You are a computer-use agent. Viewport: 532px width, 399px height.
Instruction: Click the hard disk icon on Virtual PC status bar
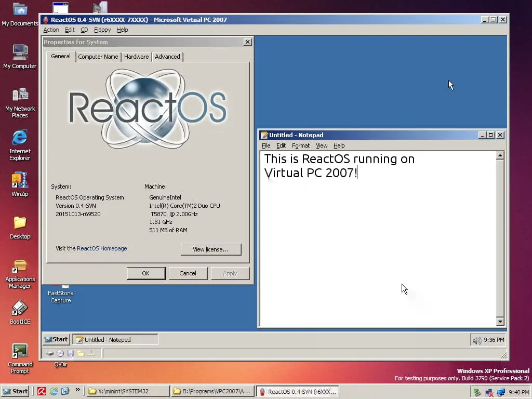50,354
